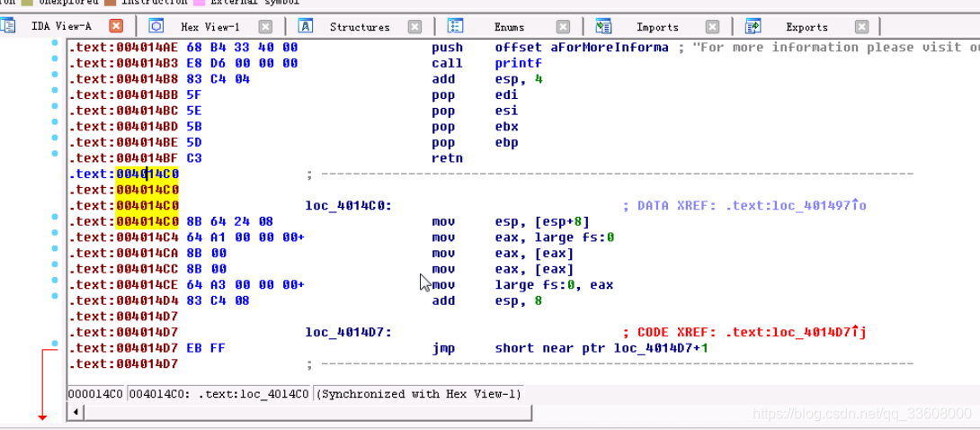The image size is (980, 430).
Task: Click the Imports tab icon
Action: [604, 26]
